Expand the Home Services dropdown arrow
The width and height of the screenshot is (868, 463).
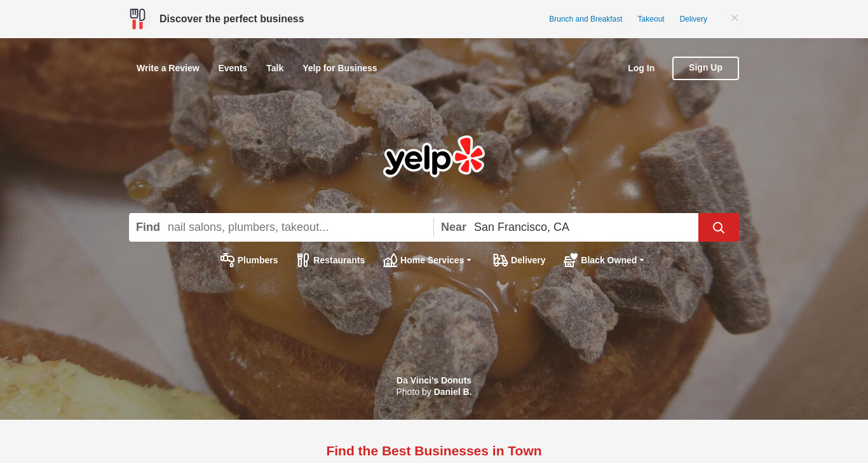point(469,260)
